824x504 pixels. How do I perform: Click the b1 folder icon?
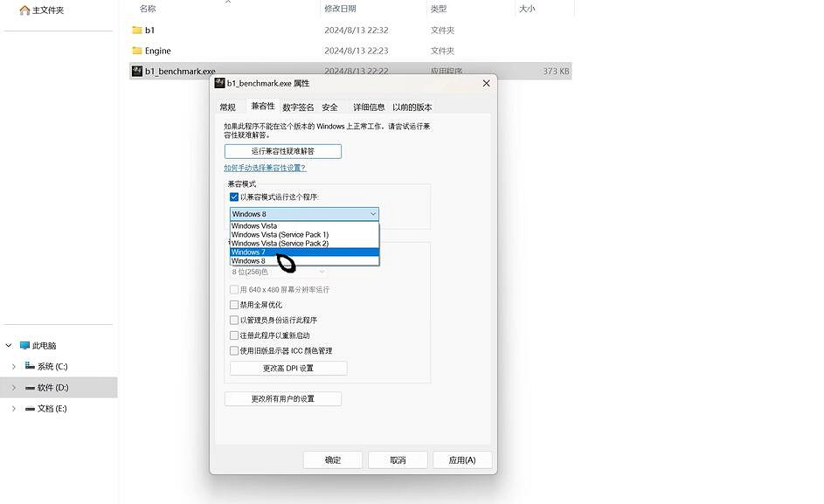point(137,30)
